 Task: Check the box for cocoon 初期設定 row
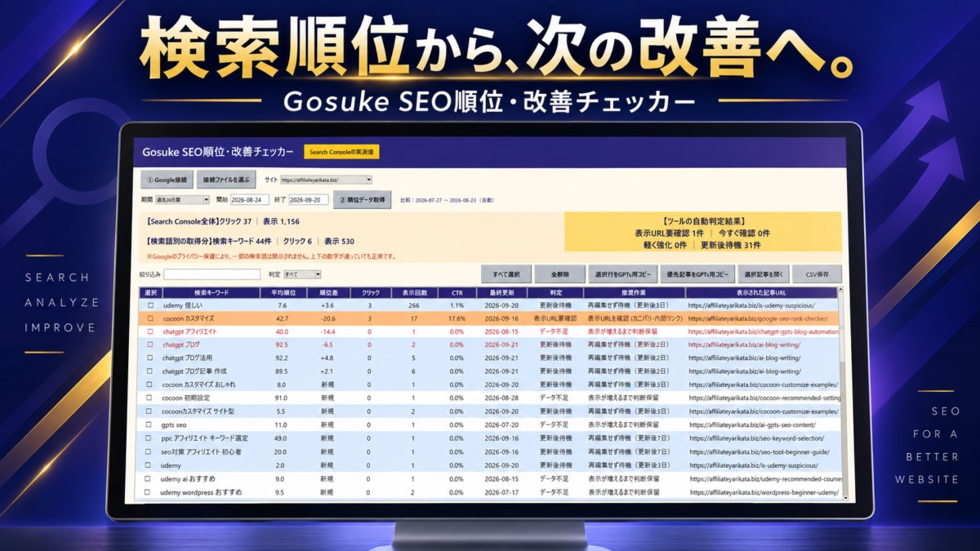click(x=149, y=398)
